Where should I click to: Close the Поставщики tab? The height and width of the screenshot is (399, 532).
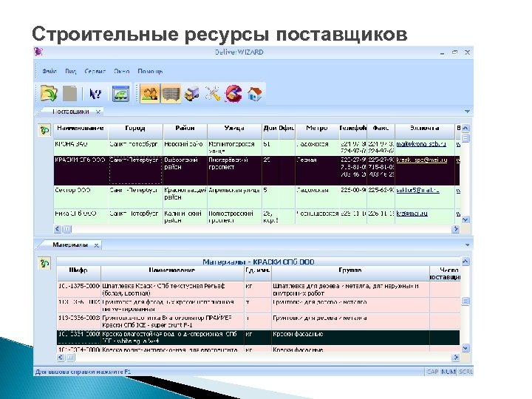pos(98,112)
